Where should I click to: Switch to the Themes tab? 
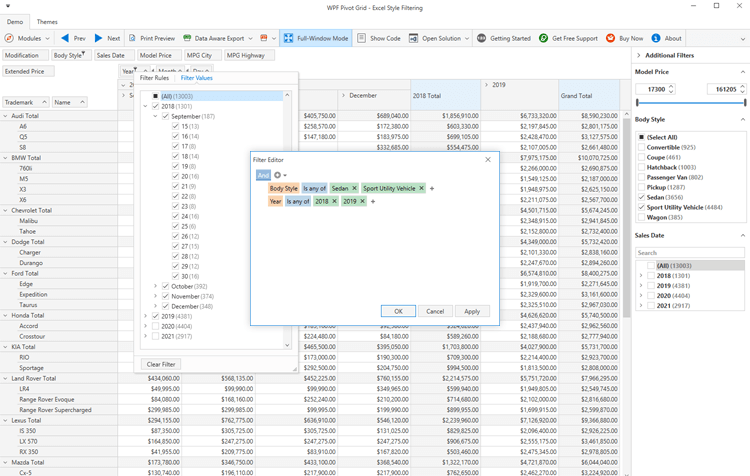(47, 21)
